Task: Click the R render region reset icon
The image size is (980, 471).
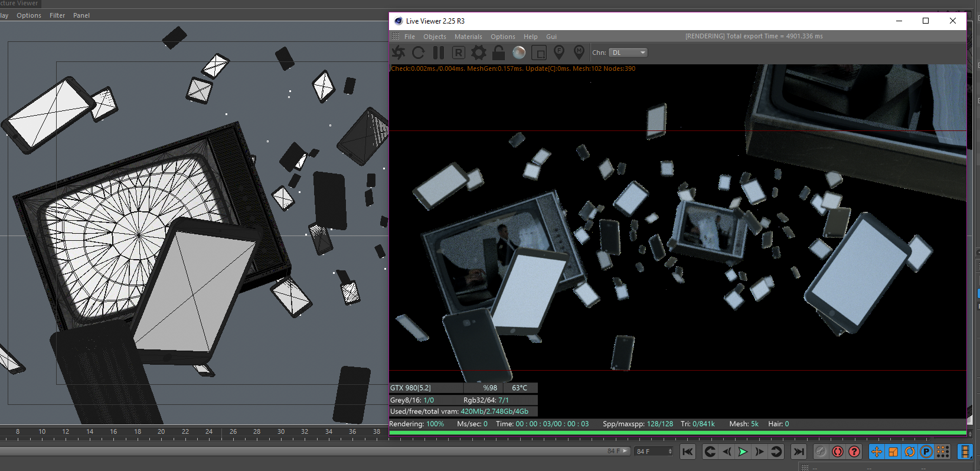Action: tap(459, 53)
